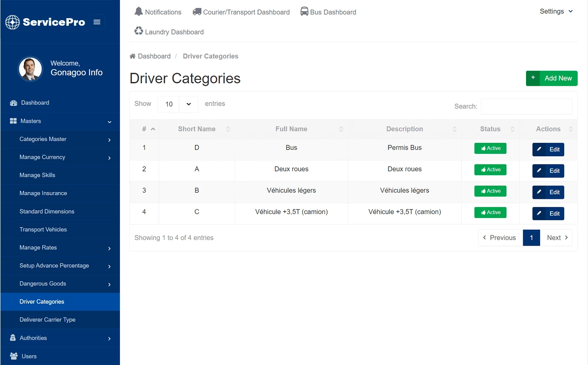Click the home icon in the breadcrumb
Viewport: 588px width, 365px height.
(x=132, y=56)
